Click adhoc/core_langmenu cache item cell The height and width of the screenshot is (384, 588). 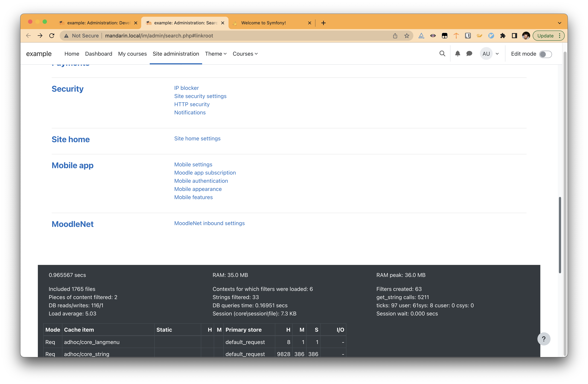108,342
